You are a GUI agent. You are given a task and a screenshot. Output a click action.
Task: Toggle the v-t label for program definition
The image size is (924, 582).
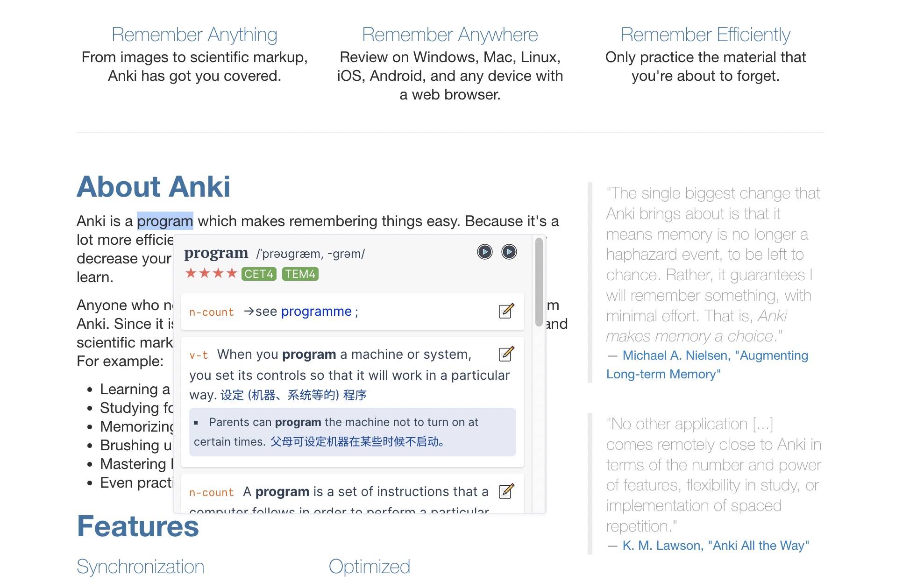[x=199, y=354]
